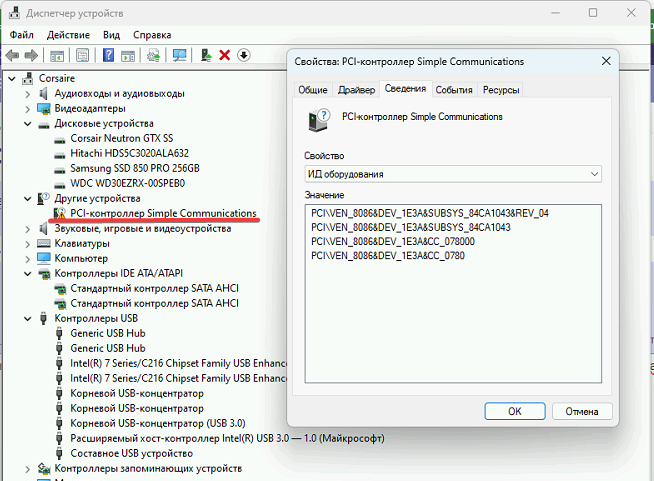Open the Свойство dropdown with ИД оборудования
The height and width of the screenshot is (481, 654).
click(x=452, y=174)
